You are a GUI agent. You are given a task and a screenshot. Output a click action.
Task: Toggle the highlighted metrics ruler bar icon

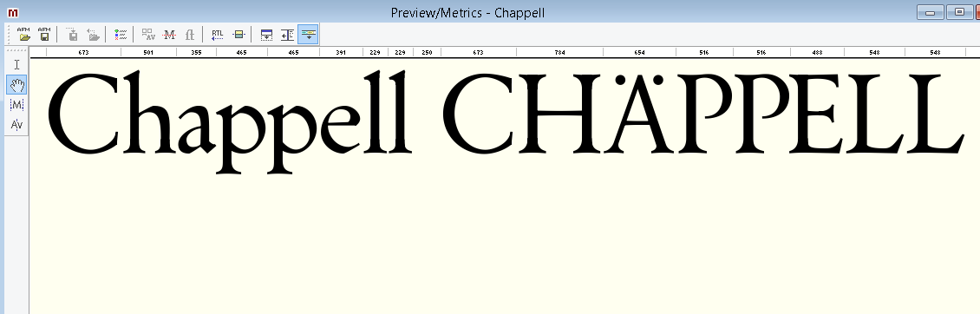click(308, 34)
